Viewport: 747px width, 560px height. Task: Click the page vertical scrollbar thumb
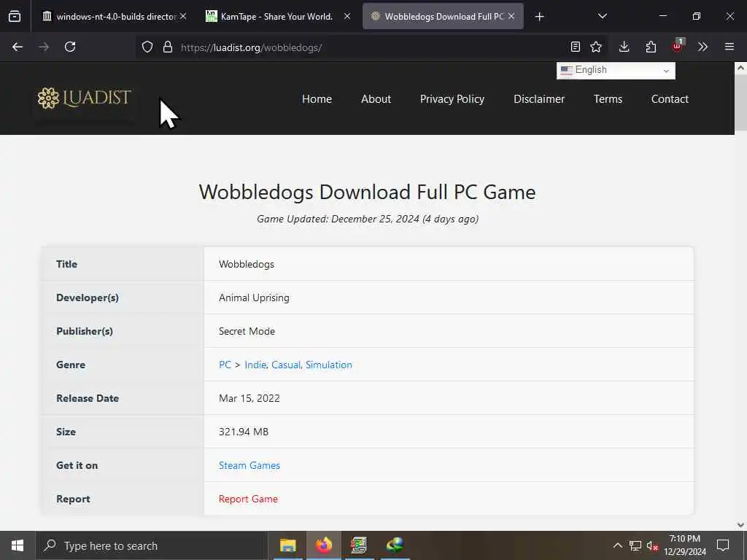pyautogui.click(x=740, y=104)
